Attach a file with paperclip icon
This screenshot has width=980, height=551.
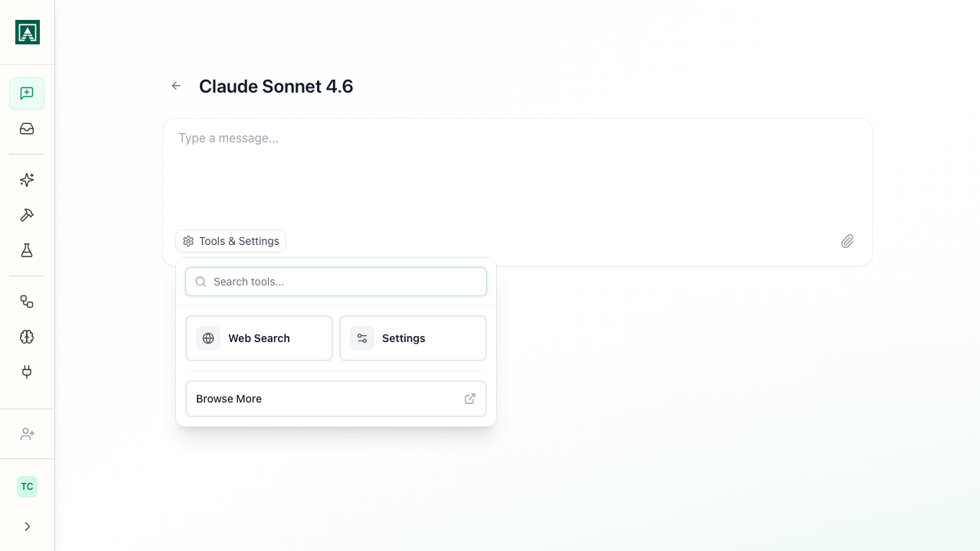coord(848,241)
